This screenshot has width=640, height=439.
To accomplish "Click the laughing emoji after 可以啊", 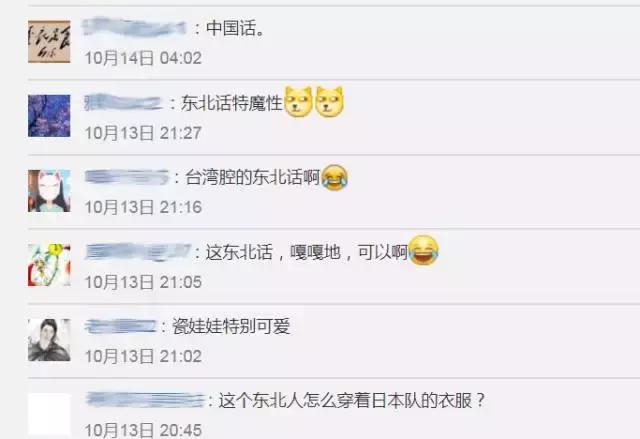I will coord(424,251).
